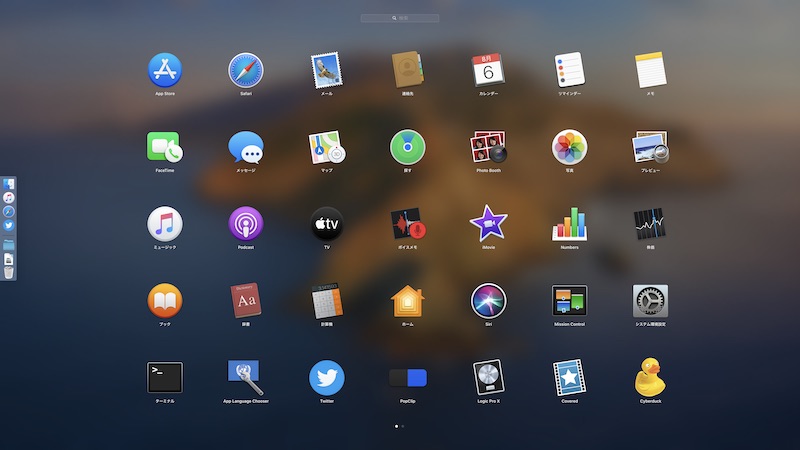Open the Dictionary app
This screenshot has width=800, height=450.
tap(246, 301)
